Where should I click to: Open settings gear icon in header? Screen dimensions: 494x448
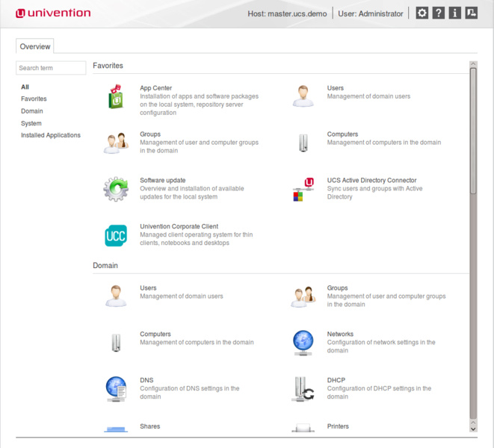pyautogui.click(x=422, y=13)
